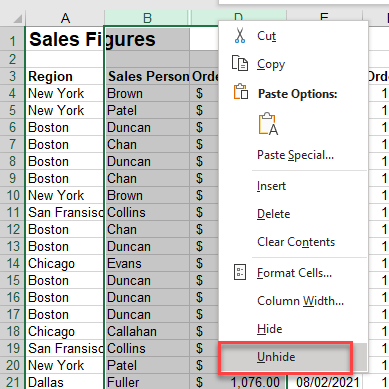The image size is (389, 389).
Task: Click the Paste Options clipboard icon
Action: coord(241,92)
